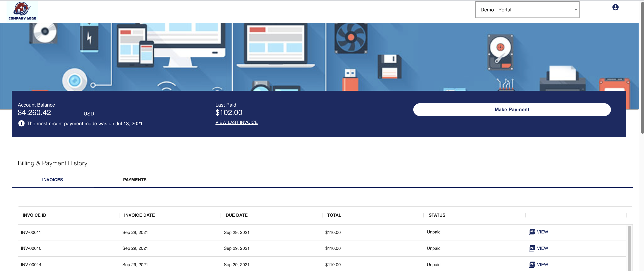Click Unpaid status for INV-00014
This screenshot has height=271, width=644.
pos(434,264)
